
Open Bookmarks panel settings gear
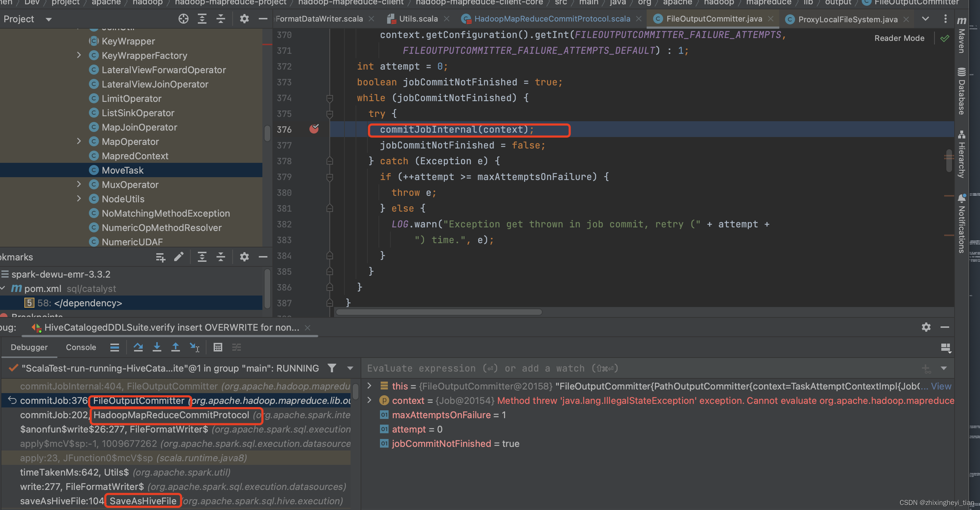click(244, 257)
